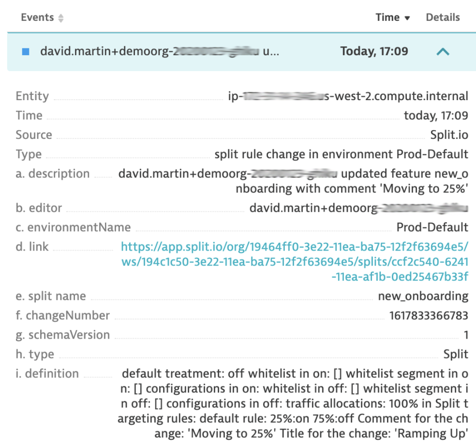Collapse the expanded event entry chevron

(443, 52)
